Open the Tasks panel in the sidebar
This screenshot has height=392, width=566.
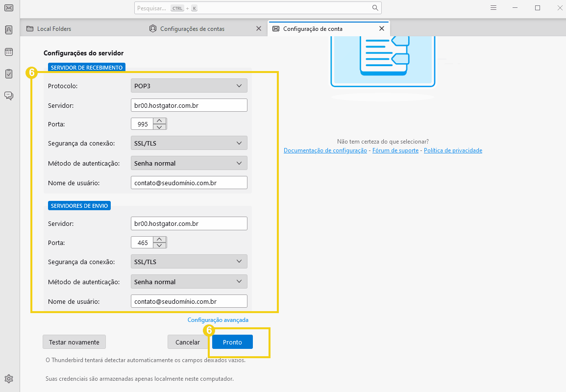point(8,73)
